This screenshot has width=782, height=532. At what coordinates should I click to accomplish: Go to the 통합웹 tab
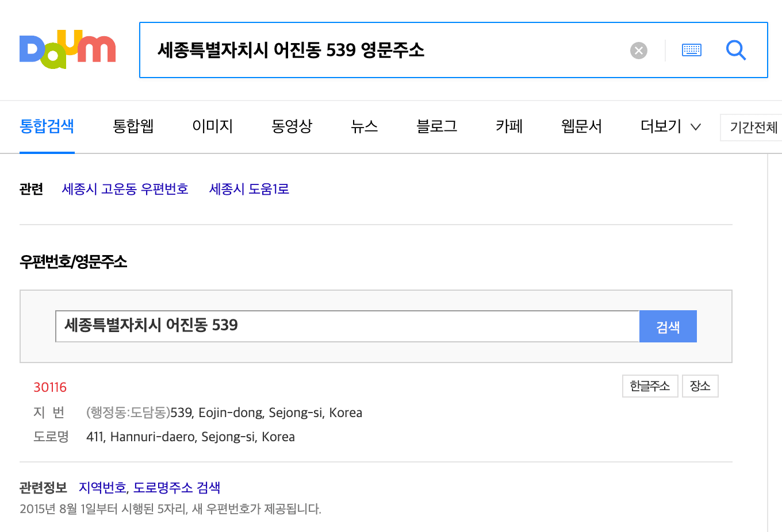133,126
